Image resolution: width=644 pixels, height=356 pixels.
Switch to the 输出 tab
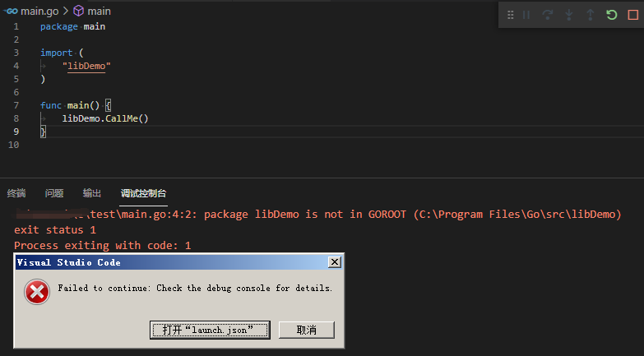click(x=91, y=193)
